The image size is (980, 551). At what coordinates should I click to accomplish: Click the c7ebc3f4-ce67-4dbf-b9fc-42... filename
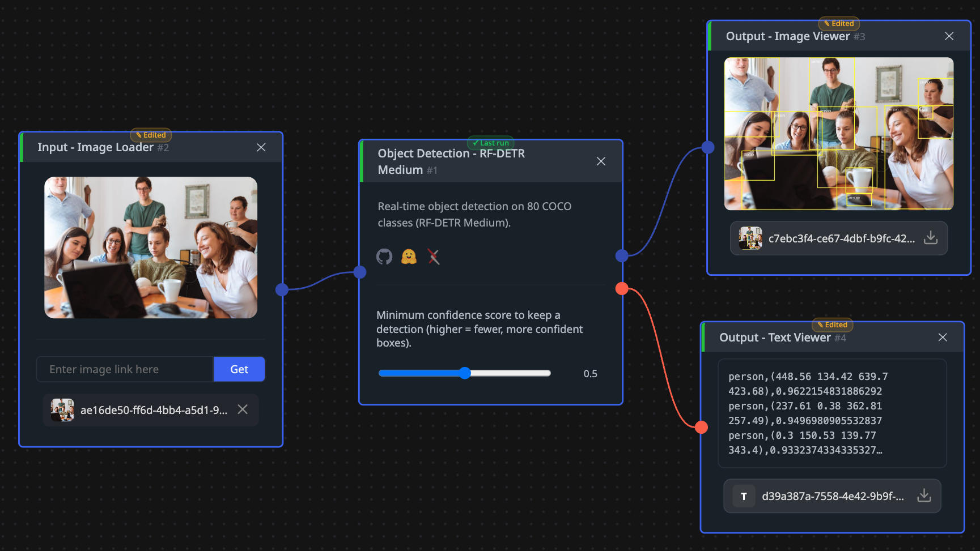(x=842, y=238)
